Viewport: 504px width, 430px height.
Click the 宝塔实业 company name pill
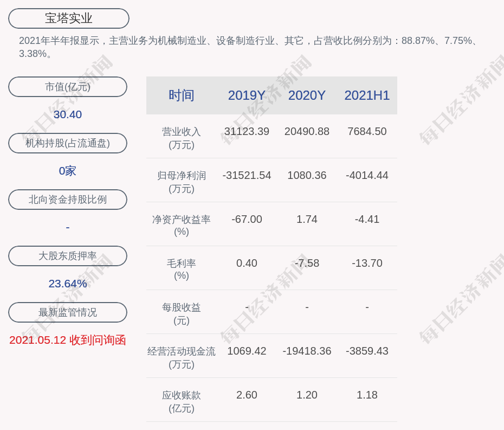69,18
